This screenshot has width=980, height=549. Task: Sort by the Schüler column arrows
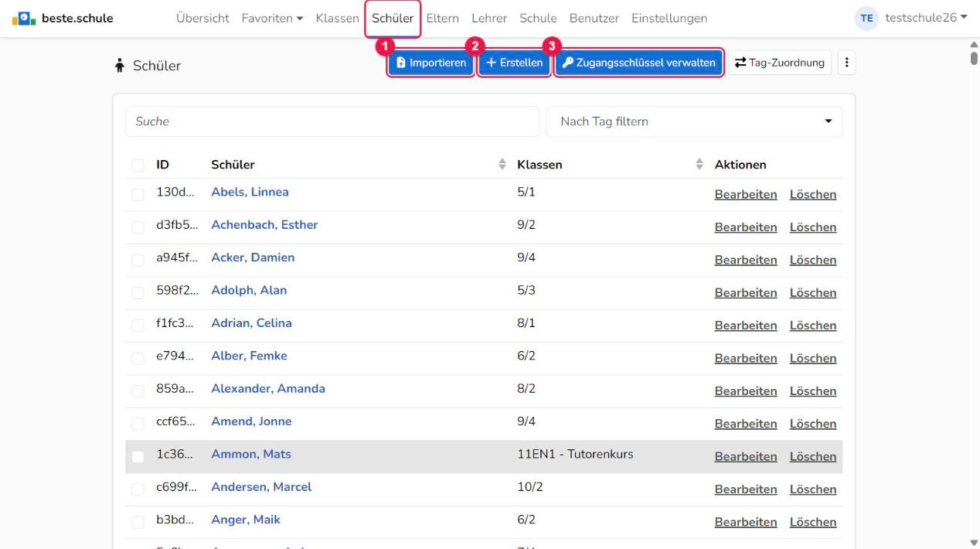click(502, 164)
